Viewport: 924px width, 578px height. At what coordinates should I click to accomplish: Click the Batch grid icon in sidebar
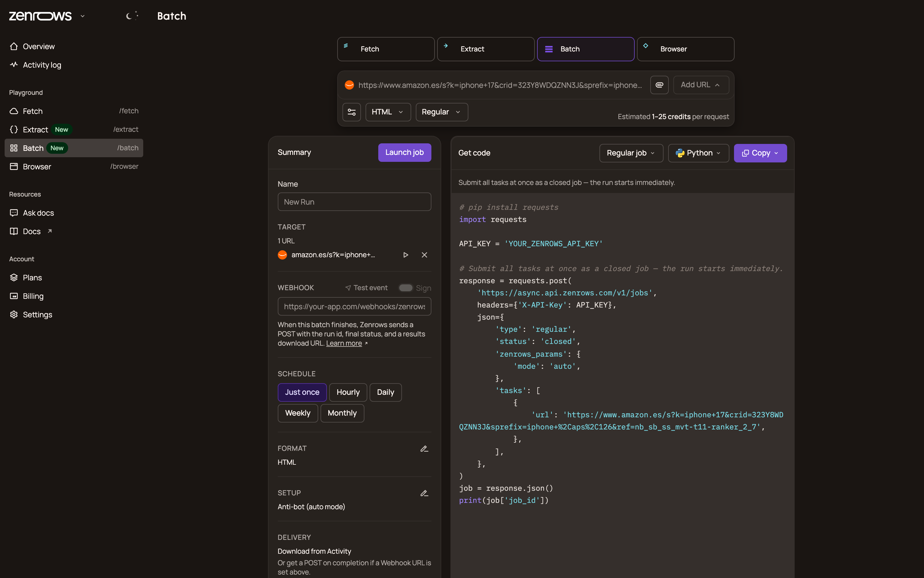(14, 148)
